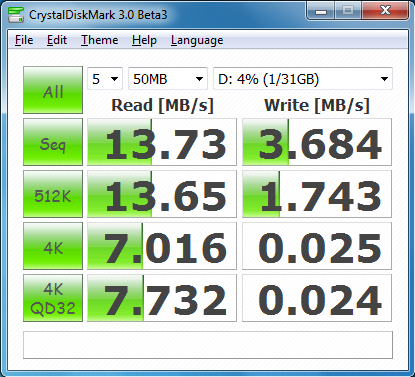Run all benchmarks with All button
This screenshot has width=415, height=377.
coord(53,90)
